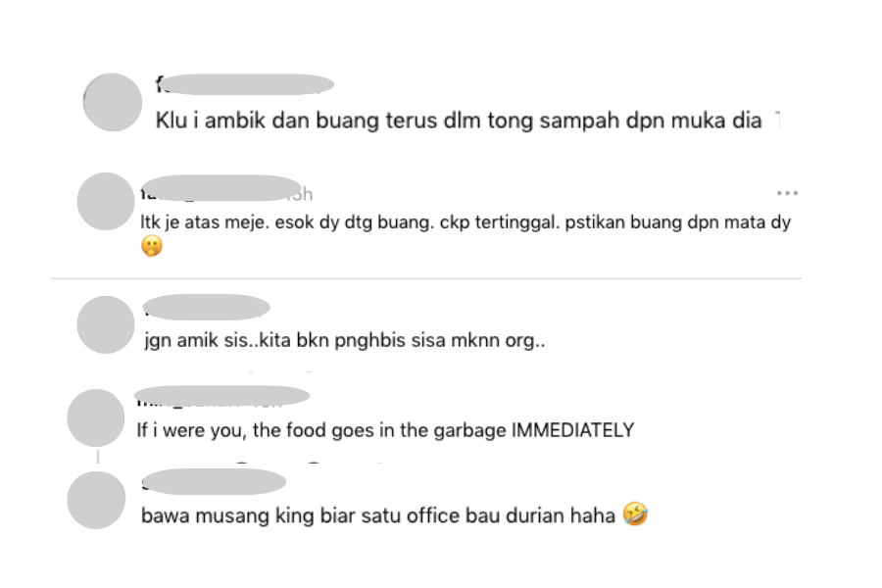The width and height of the screenshot is (882, 588).
Task: Click the 'If i were you' comment text
Action: coord(385,430)
